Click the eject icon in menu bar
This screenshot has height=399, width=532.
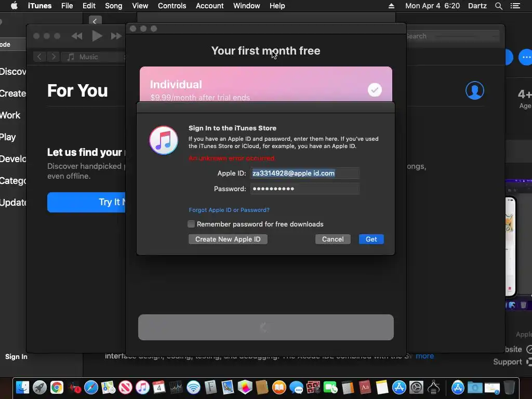(391, 6)
